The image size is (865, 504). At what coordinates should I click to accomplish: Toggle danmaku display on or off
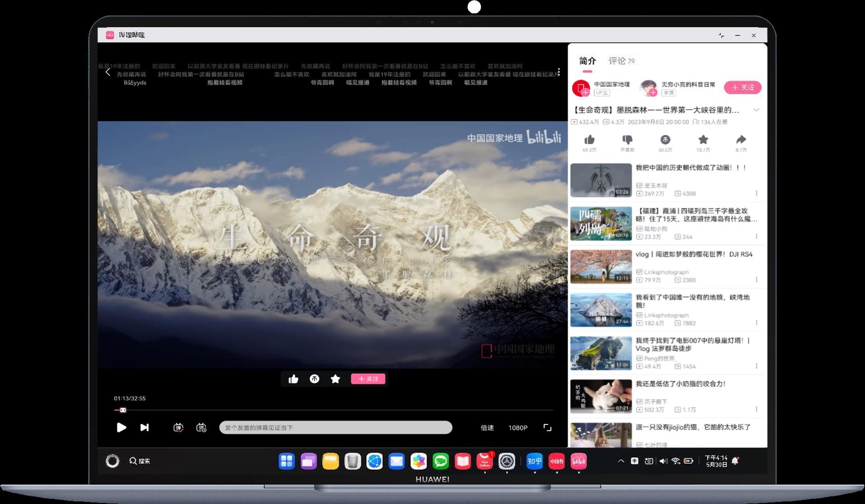pyautogui.click(x=178, y=427)
